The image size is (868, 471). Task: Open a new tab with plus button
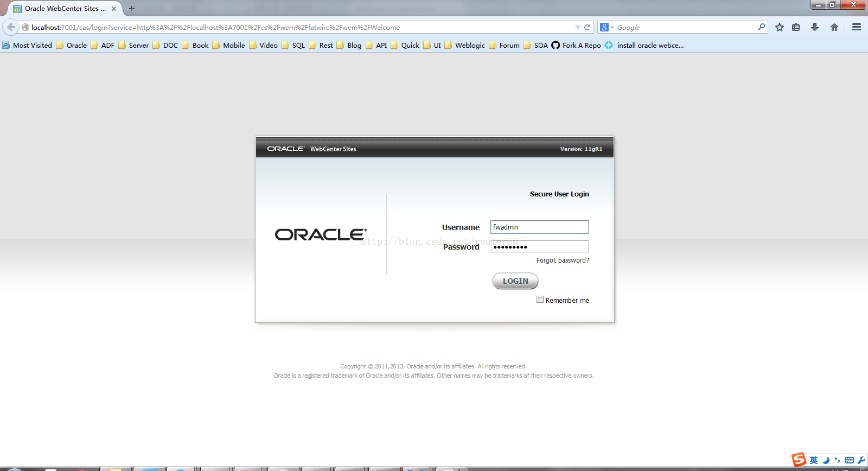click(x=132, y=9)
